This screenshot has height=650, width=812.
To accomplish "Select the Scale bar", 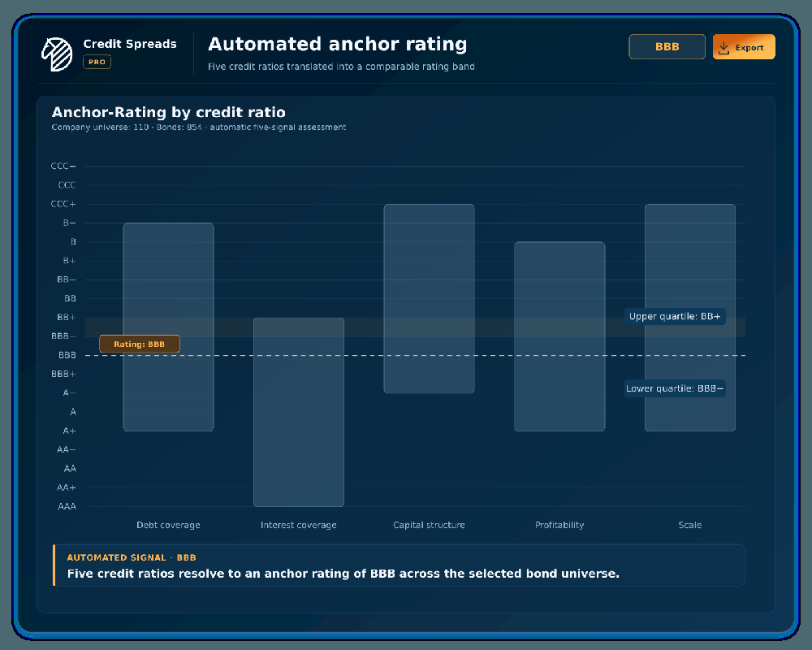I will [690, 318].
